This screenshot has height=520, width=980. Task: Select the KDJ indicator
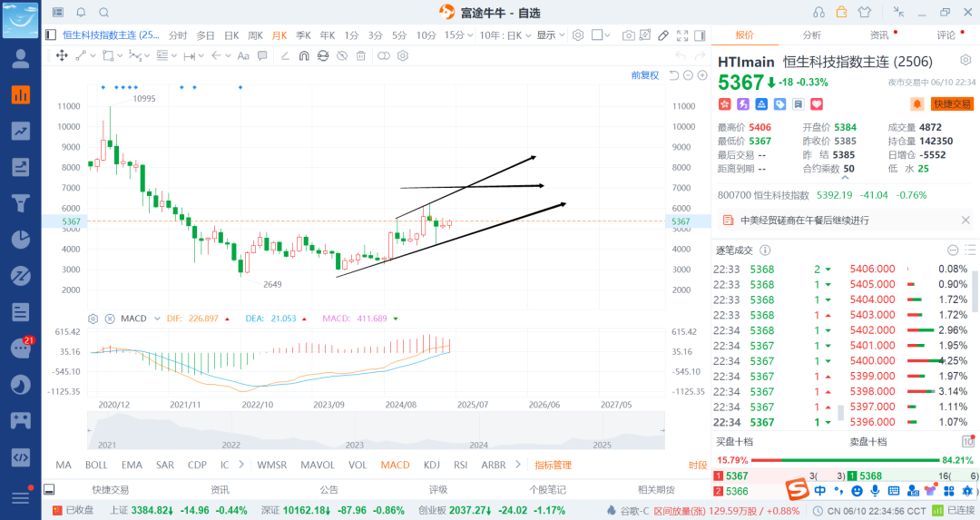pyautogui.click(x=431, y=465)
